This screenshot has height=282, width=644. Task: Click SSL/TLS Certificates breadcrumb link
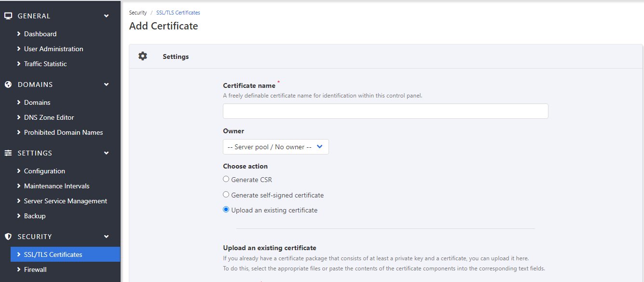tap(178, 13)
